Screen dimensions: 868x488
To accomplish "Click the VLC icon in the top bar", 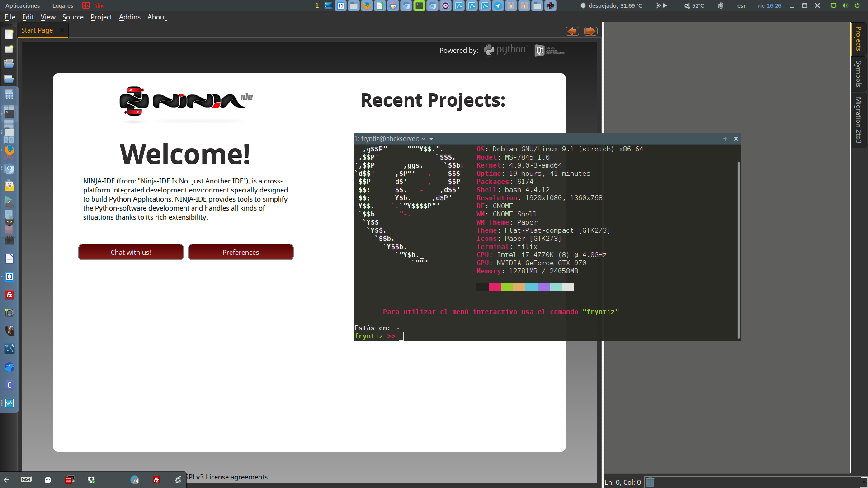I will point(446,6).
